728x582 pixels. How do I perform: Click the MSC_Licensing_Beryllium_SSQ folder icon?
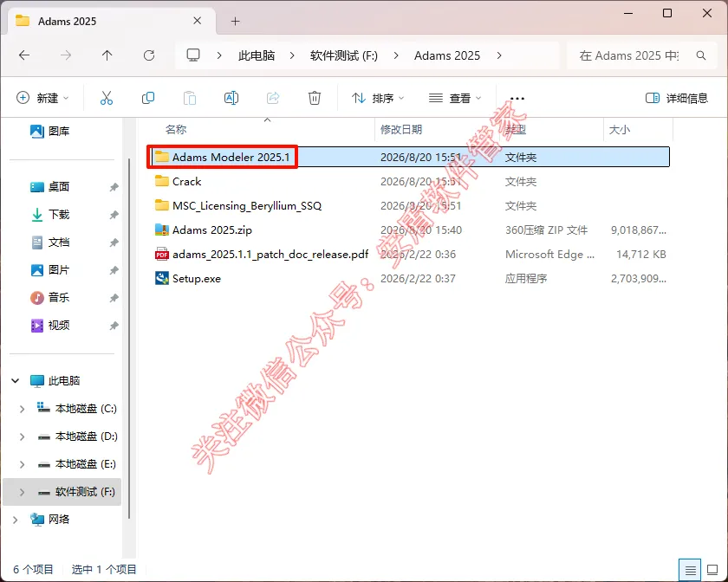(x=161, y=205)
